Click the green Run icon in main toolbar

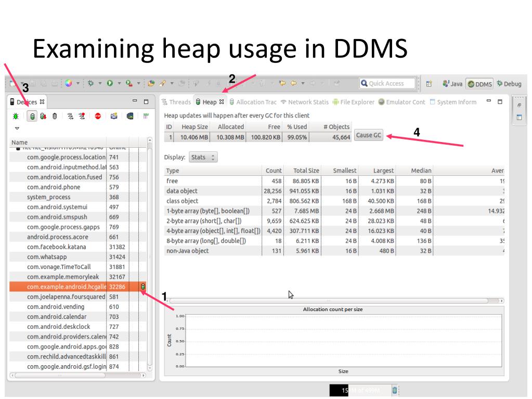click(x=110, y=83)
